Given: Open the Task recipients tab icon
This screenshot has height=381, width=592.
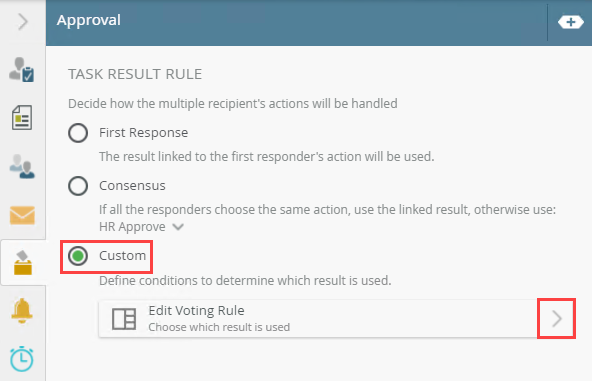Looking at the screenshot, I should (x=22, y=69).
